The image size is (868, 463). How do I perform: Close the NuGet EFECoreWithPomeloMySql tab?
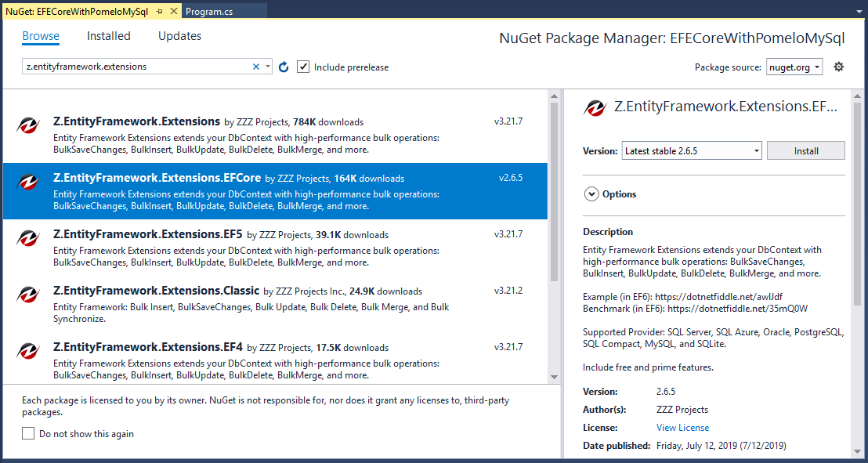[x=173, y=12]
